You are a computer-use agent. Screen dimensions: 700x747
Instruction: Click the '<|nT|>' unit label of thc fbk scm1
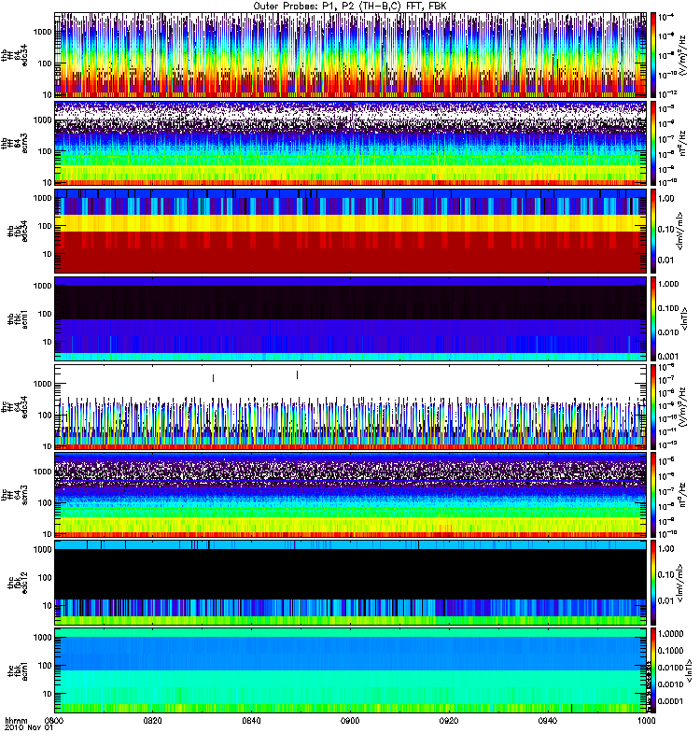pos(689,670)
